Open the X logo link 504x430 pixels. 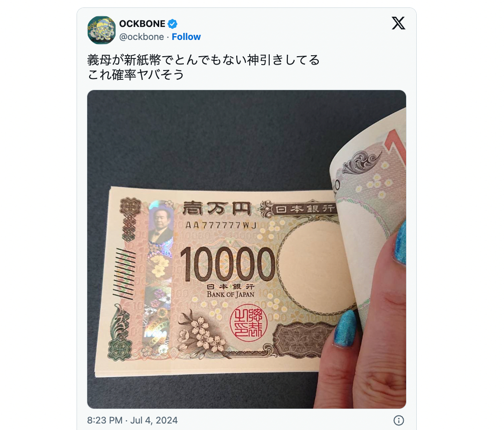(x=398, y=23)
